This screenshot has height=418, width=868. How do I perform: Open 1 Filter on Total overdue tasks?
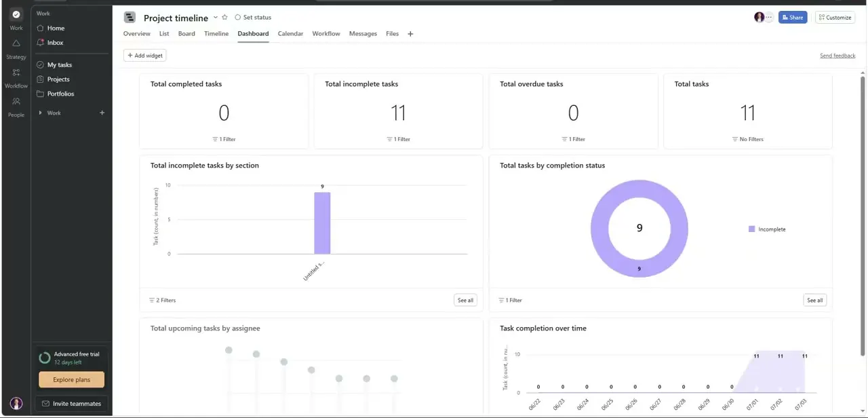573,139
